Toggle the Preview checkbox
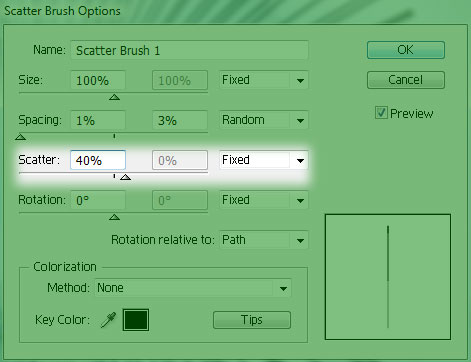This screenshot has width=471, height=362. [x=381, y=113]
